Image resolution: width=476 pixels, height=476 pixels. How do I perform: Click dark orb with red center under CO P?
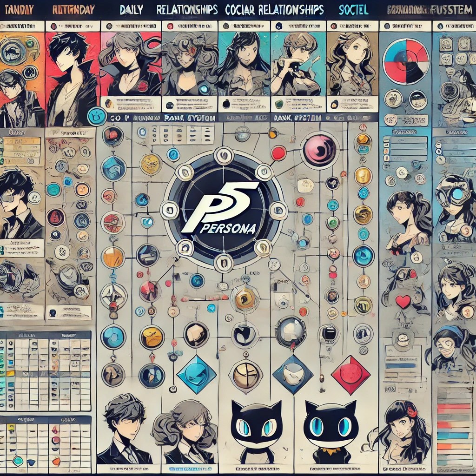(x=112, y=136)
